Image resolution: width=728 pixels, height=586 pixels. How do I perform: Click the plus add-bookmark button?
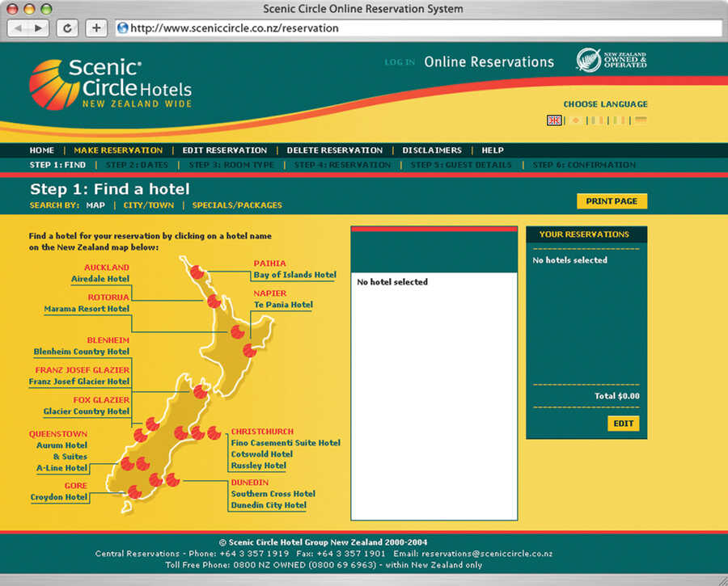[96, 28]
